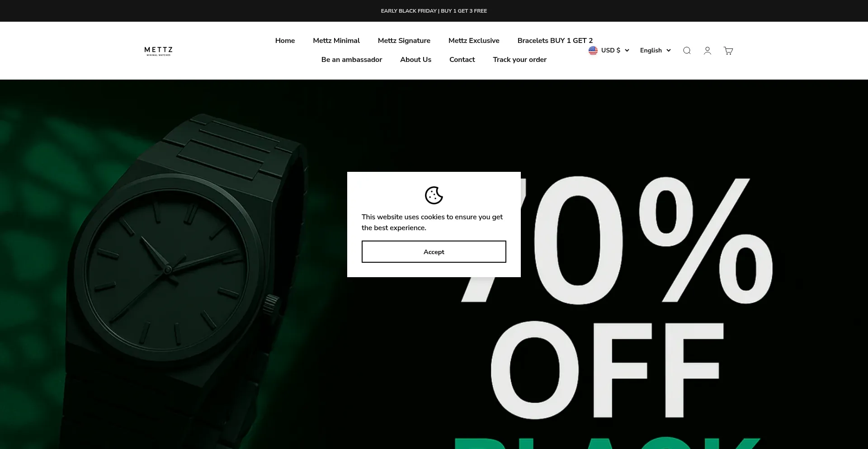Click the Early Black Friday announcement bar
This screenshot has height=449, width=868.
point(434,11)
